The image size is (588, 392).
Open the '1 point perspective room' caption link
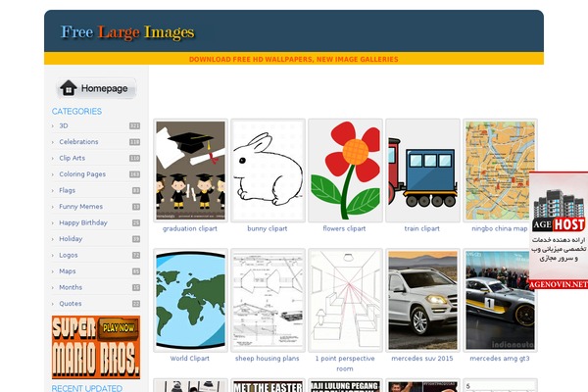(x=345, y=364)
